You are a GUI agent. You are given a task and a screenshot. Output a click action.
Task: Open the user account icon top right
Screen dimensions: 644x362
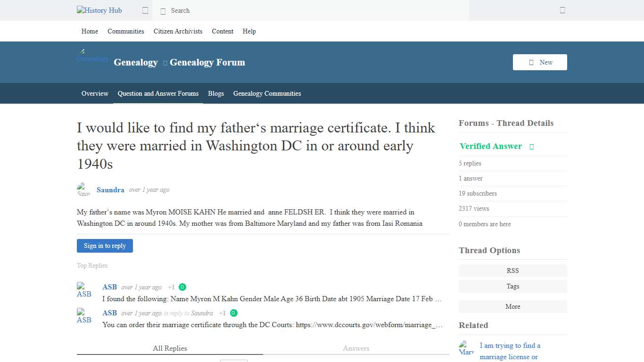(562, 10)
